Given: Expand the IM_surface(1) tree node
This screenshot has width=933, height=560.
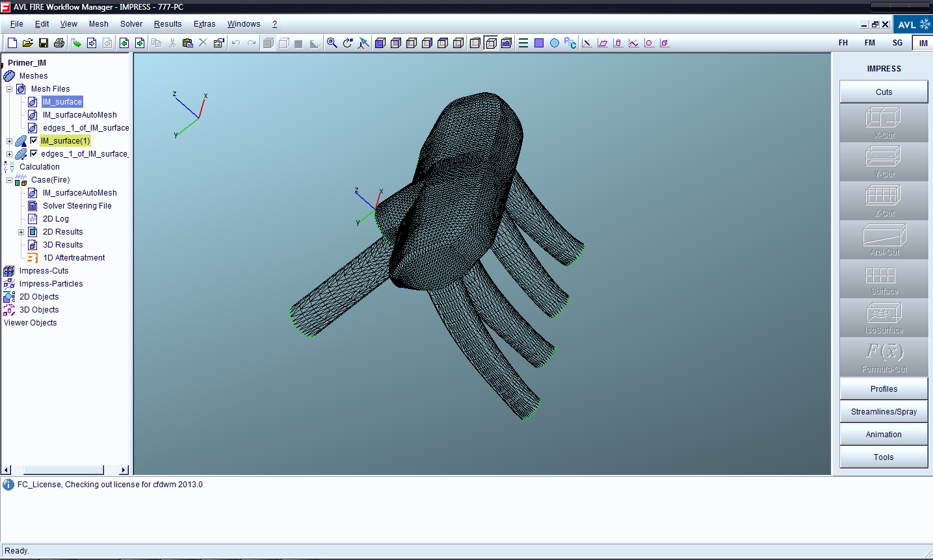Looking at the screenshot, I should [x=9, y=141].
